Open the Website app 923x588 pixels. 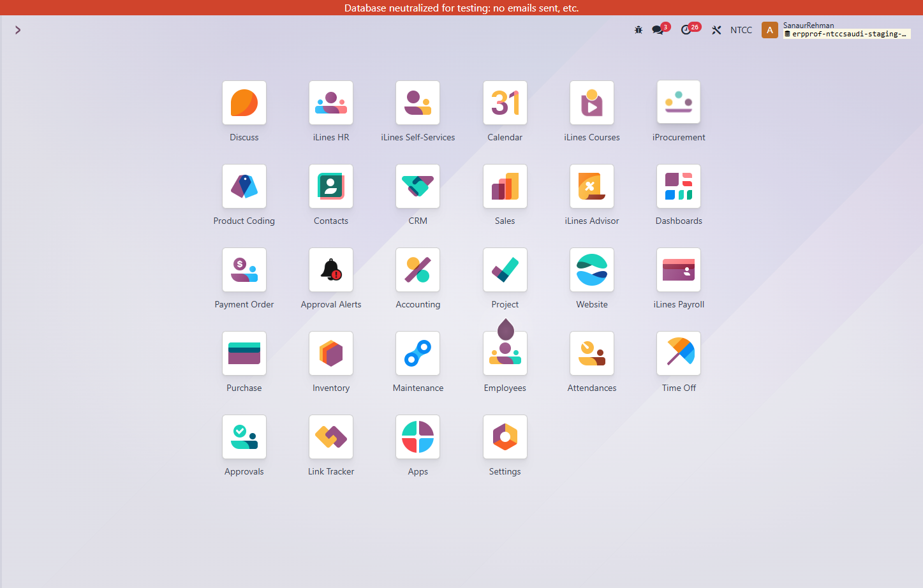(x=592, y=270)
